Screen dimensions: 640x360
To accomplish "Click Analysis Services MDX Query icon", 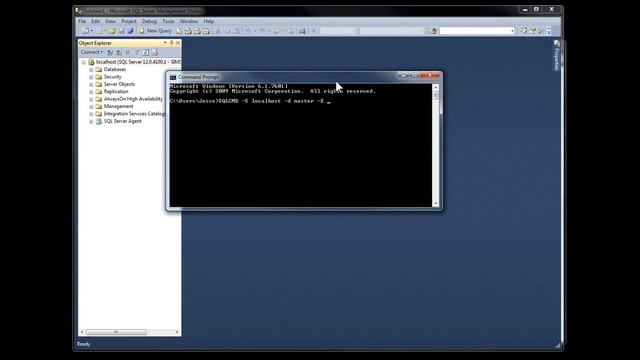I will 188,31.
